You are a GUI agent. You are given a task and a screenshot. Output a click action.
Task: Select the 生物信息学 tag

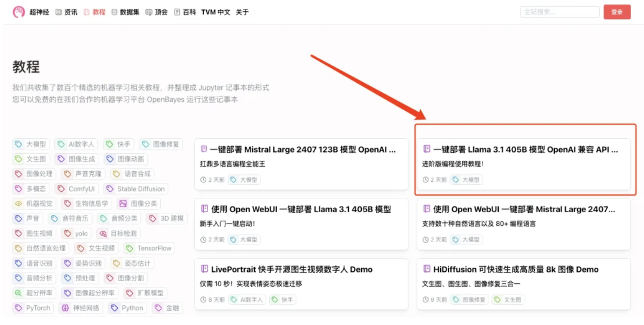click(x=86, y=204)
